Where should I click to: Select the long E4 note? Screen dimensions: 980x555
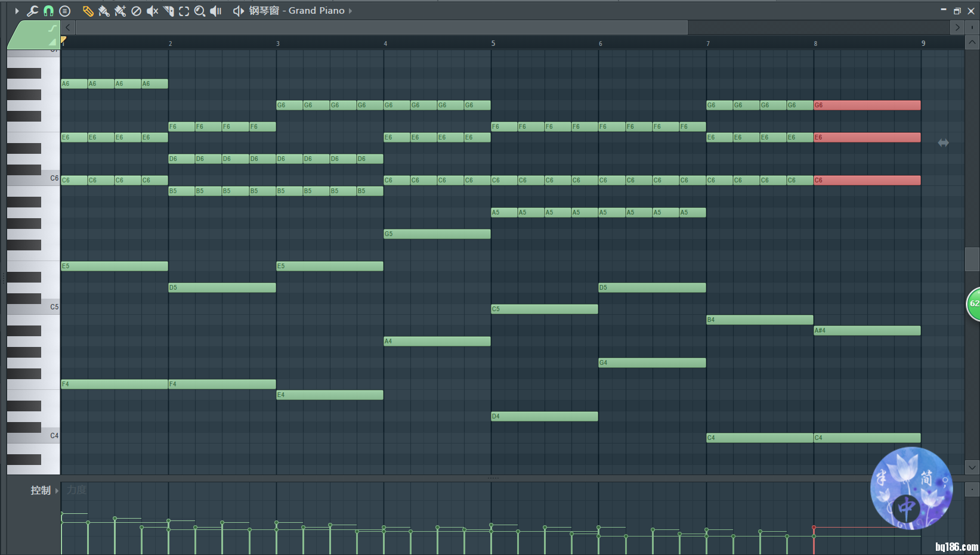click(x=330, y=395)
